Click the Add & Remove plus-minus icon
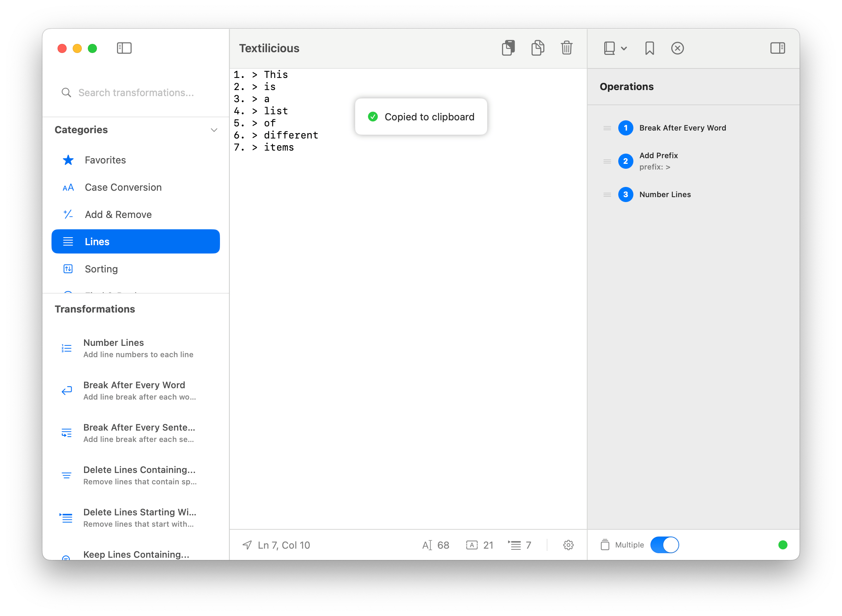Image resolution: width=842 pixels, height=616 pixels. click(x=68, y=214)
